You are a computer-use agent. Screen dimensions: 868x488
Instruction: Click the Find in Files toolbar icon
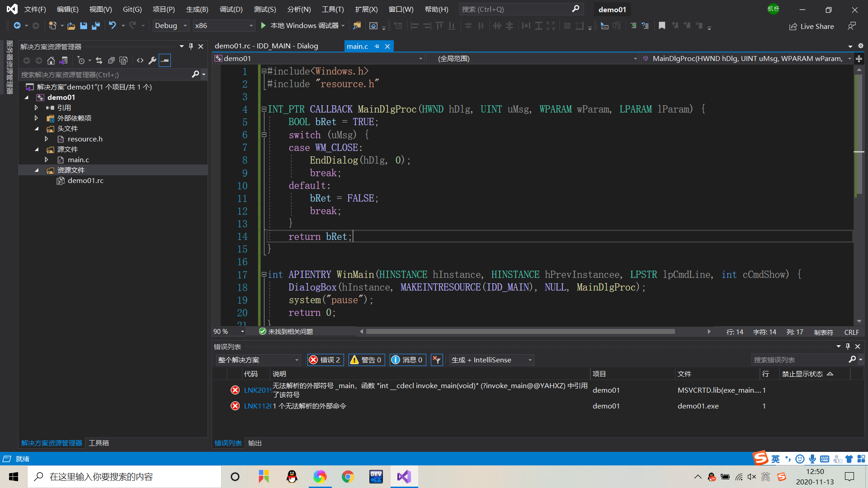tap(357, 26)
